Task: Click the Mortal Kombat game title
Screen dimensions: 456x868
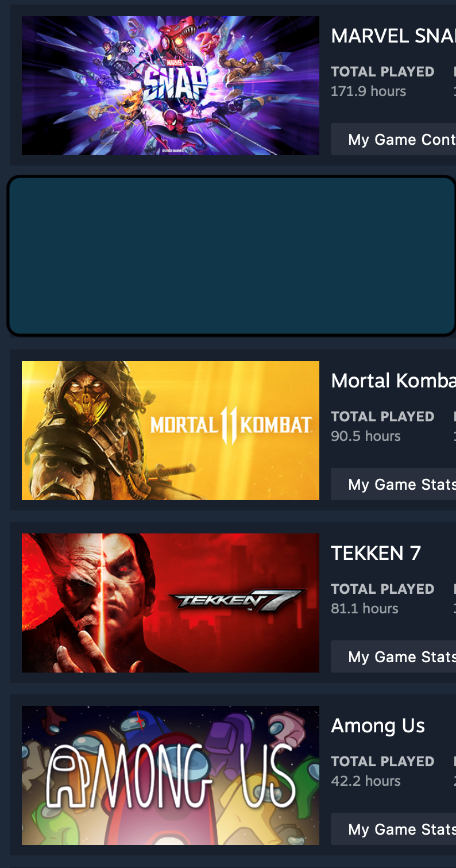Action: tap(393, 381)
